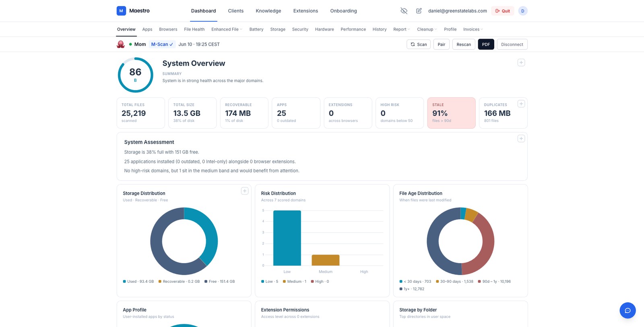Click the Stale 91% card
644x327 pixels.
click(451, 113)
